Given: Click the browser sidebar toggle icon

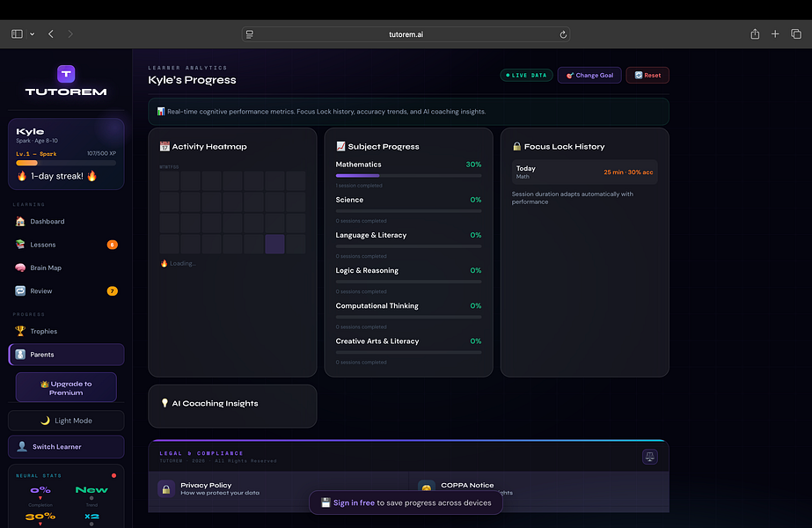Looking at the screenshot, I should coord(17,33).
